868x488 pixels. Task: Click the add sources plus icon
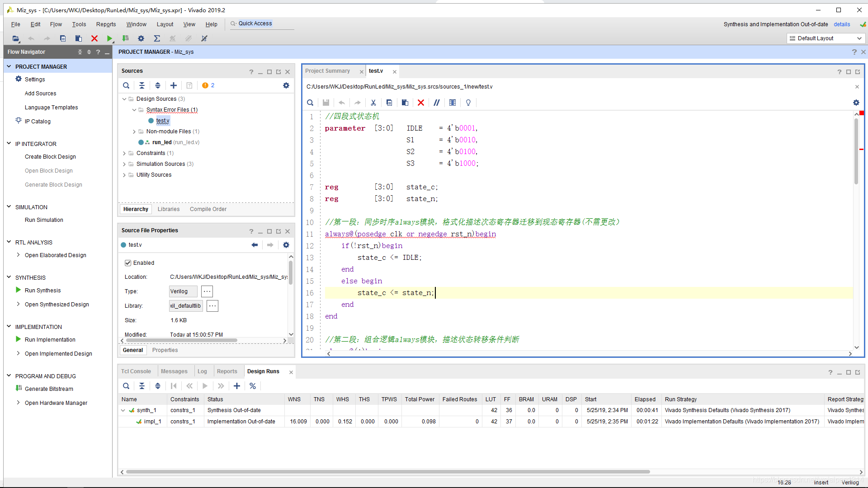click(174, 85)
